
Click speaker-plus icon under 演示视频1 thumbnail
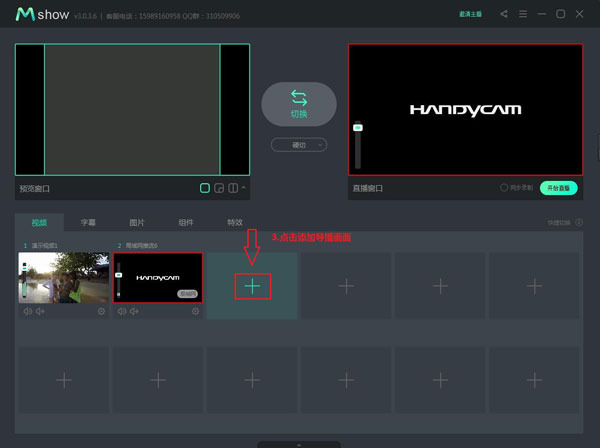tap(40, 311)
